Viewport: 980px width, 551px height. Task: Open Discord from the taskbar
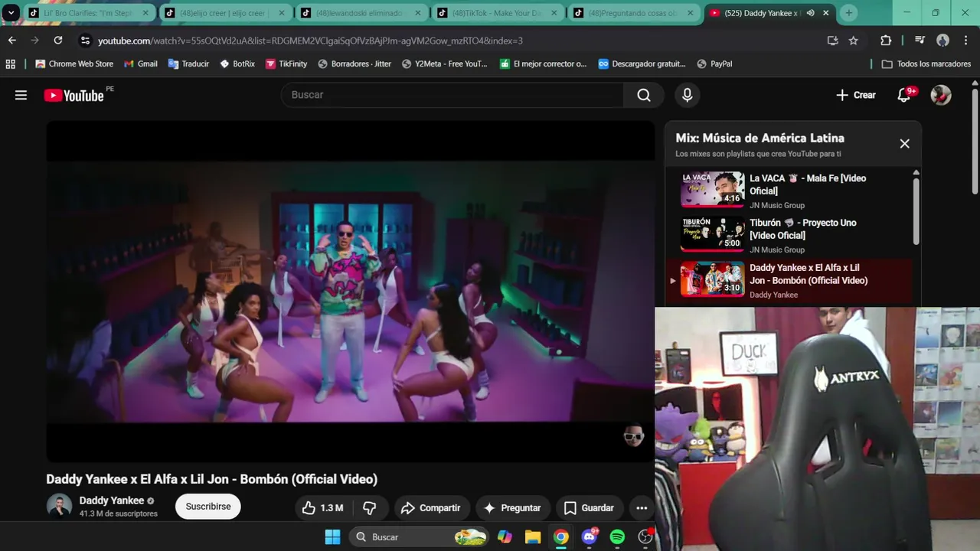[589, 537]
